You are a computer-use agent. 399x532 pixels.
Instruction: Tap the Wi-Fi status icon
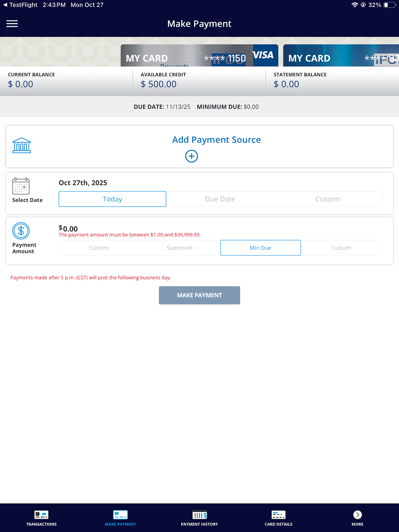click(355, 5)
